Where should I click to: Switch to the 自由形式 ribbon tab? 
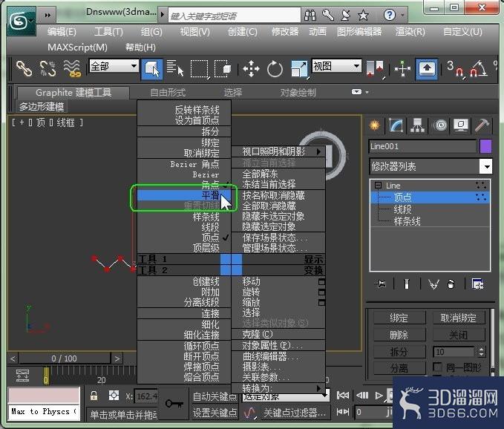pyautogui.click(x=168, y=93)
